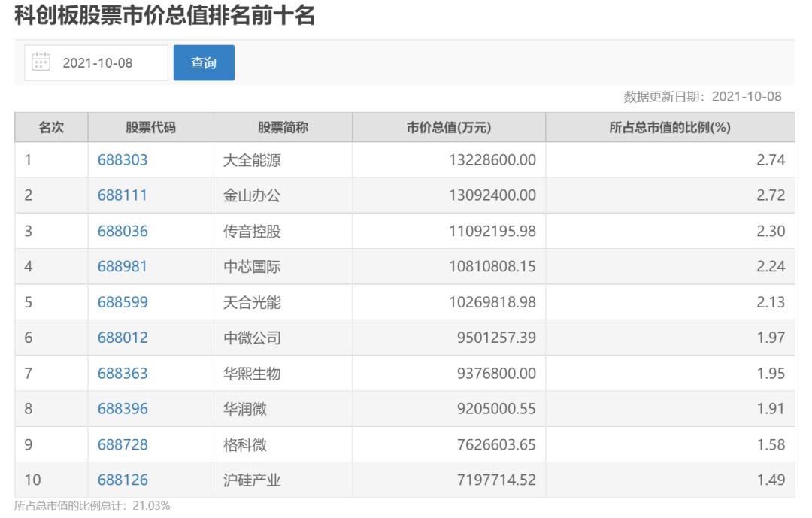The height and width of the screenshot is (518, 812).
Task: Click stock code 688728 link
Action: [x=123, y=445]
